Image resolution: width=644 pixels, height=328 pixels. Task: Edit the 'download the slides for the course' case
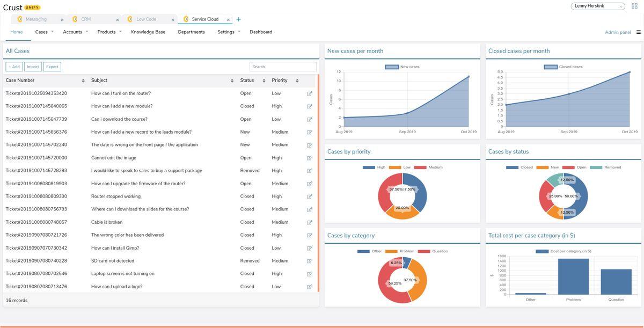tap(310, 209)
